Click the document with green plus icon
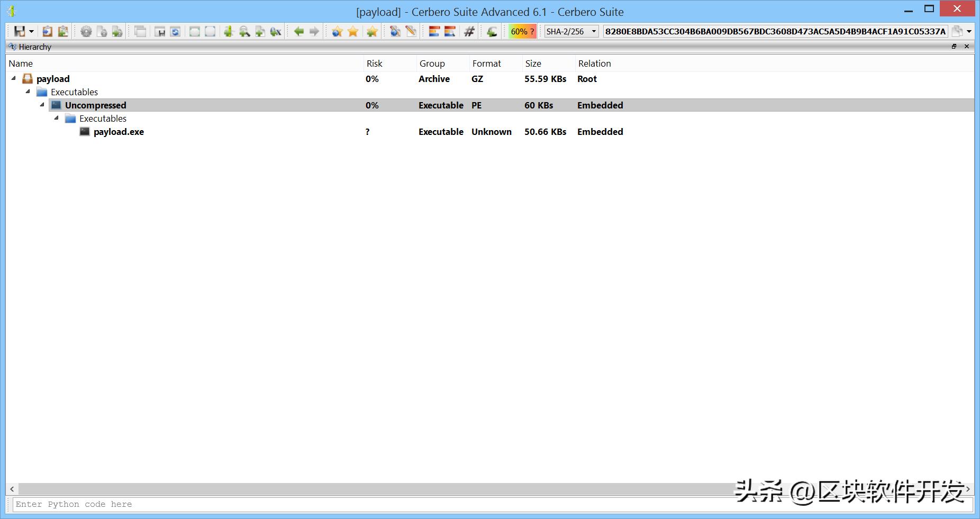The height and width of the screenshot is (519, 980). pyautogui.click(x=260, y=32)
